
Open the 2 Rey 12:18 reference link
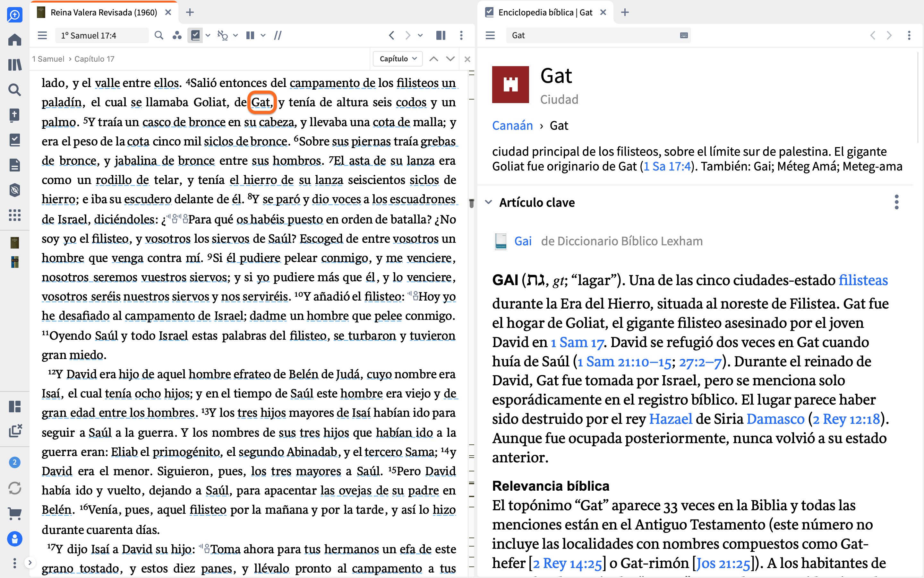846,419
